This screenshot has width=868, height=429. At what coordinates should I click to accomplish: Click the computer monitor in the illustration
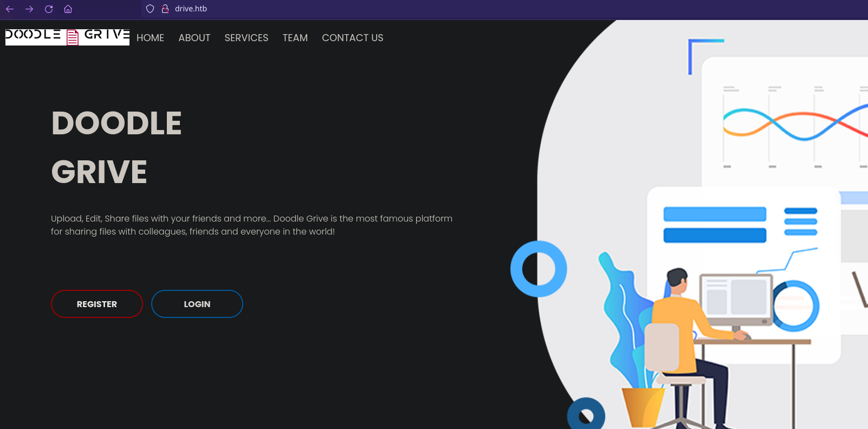pyautogui.click(x=736, y=298)
